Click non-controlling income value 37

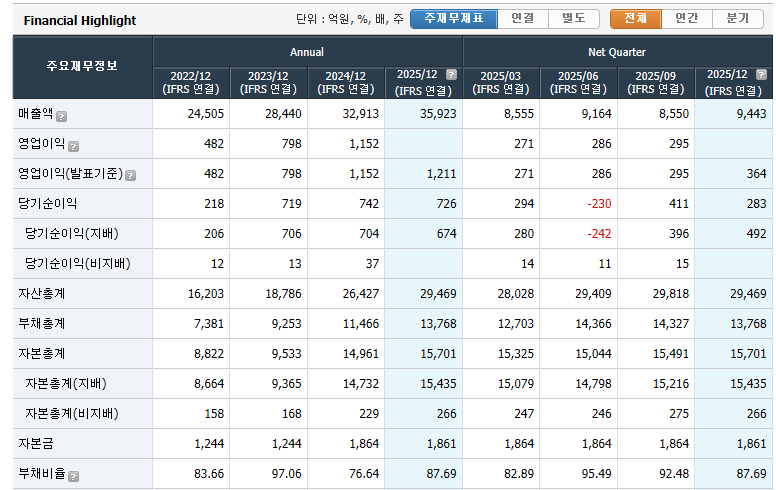(x=372, y=264)
